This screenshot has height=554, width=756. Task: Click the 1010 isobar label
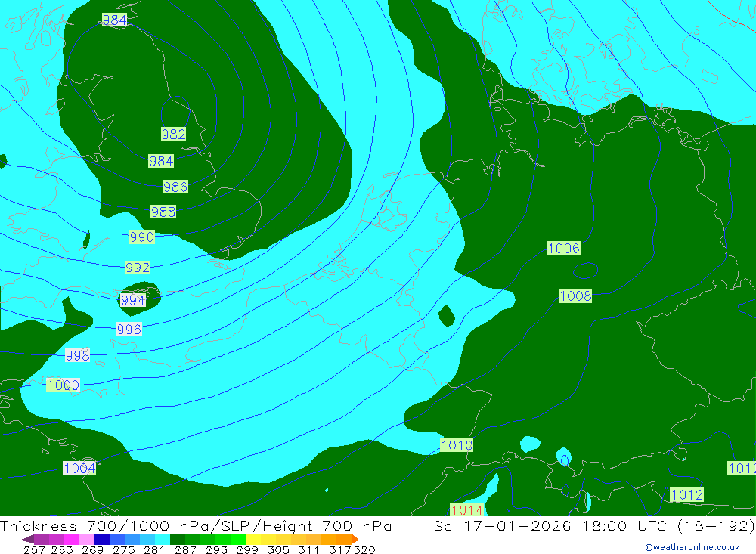pos(457,445)
